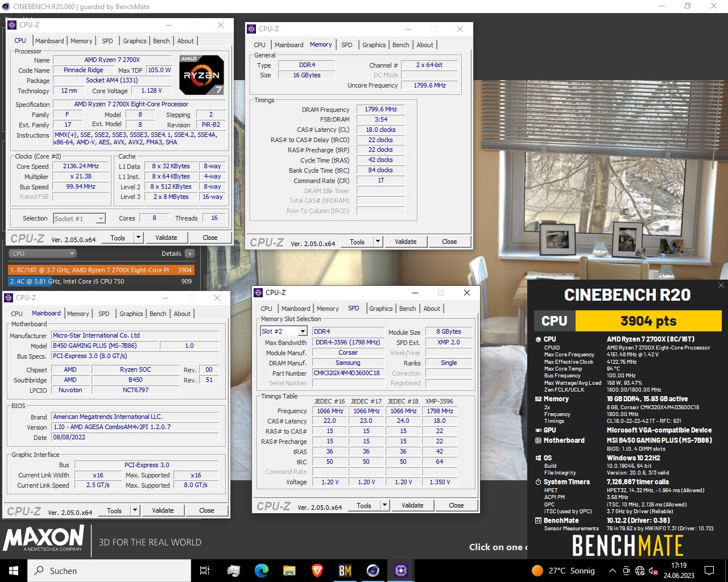Switch to BenchMate taskbar icon
Image resolution: width=728 pixels, height=582 pixels.
345,571
